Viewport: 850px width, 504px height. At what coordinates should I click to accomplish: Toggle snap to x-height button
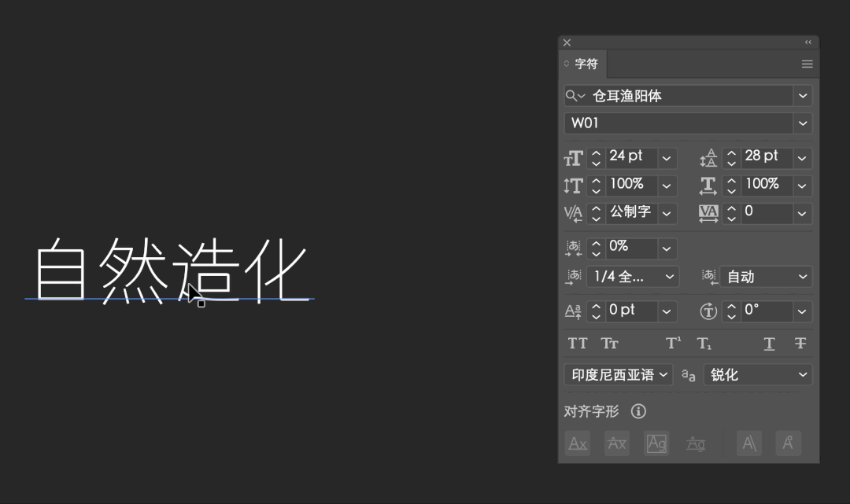(x=617, y=443)
